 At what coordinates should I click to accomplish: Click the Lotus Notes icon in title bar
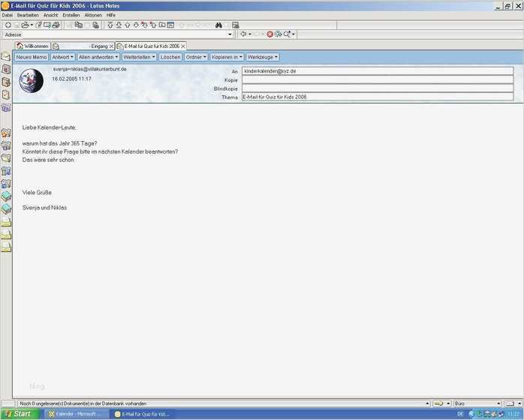tap(5, 6)
